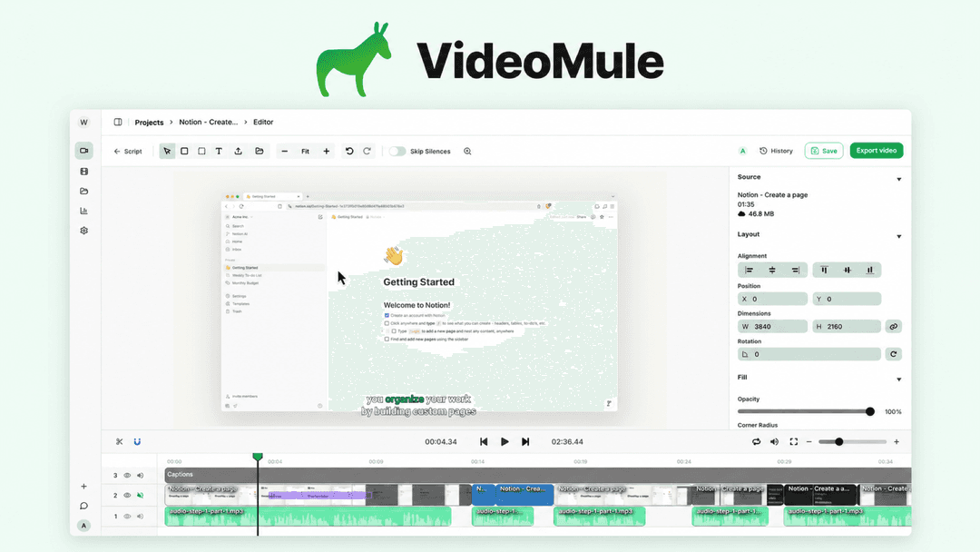This screenshot has height=552, width=980.
Task: Skip to next clip
Action: [525, 441]
